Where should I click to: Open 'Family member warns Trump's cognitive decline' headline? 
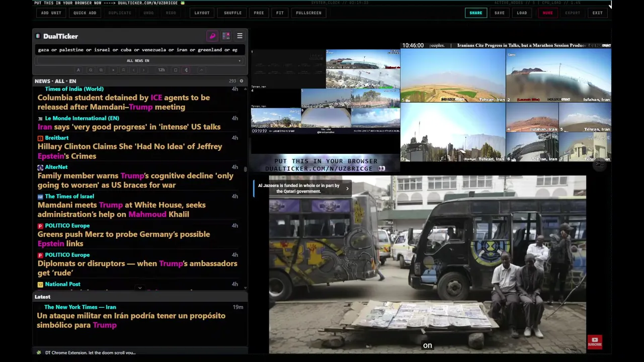(x=135, y=180)
